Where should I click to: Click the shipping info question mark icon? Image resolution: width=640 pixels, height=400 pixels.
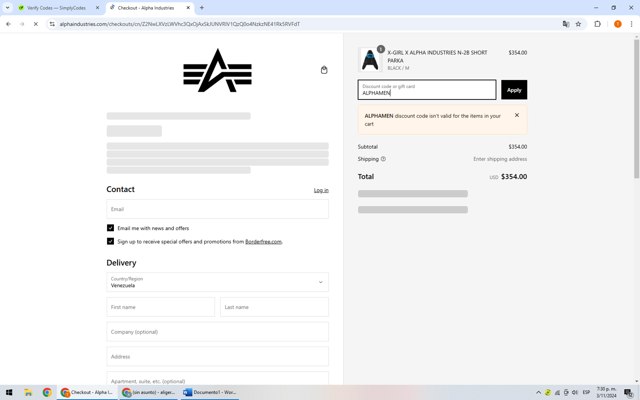tap(383, 159)
